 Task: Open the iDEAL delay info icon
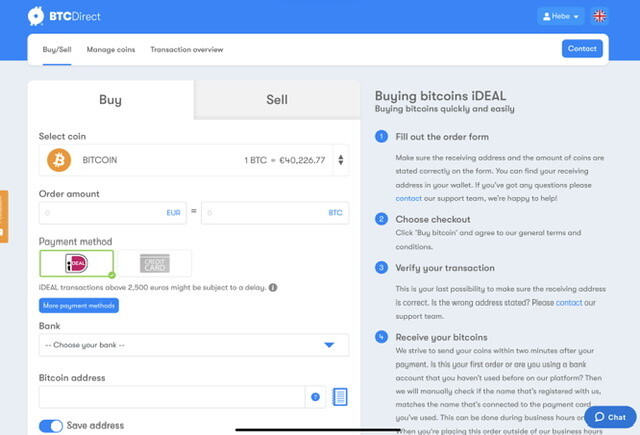273,287
